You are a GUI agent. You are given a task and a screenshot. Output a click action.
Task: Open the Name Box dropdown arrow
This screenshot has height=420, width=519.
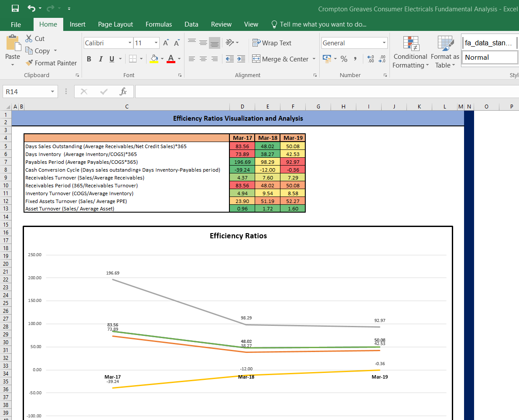[53, 91]
